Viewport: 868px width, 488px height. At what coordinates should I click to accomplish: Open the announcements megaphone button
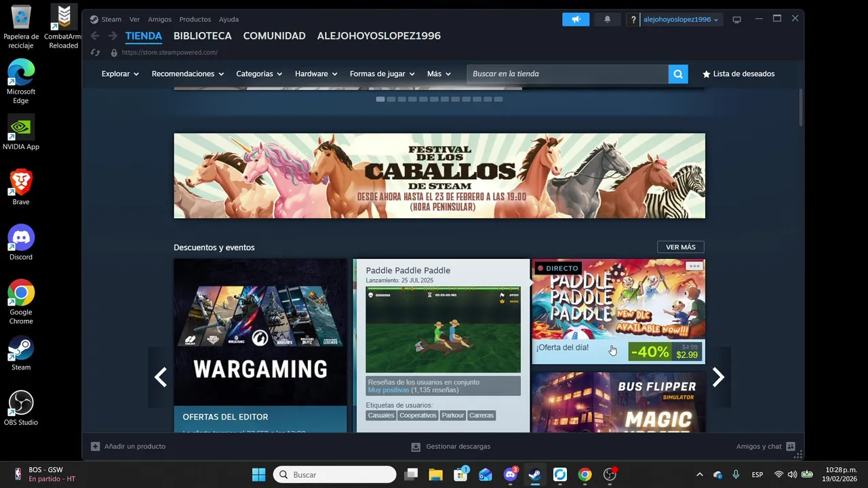[x=576, y=19]
